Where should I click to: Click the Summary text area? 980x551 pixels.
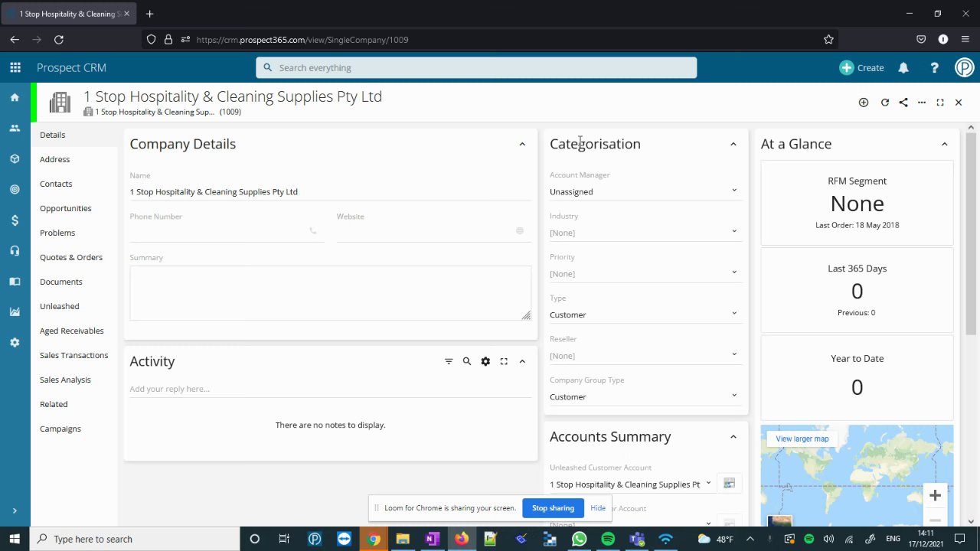pos(331,293)
